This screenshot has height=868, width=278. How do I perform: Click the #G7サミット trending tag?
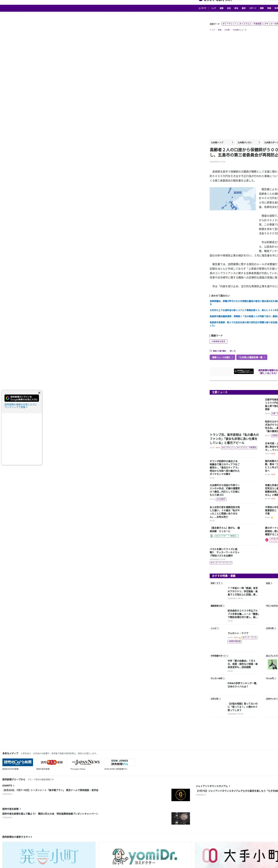click(229, 24)
